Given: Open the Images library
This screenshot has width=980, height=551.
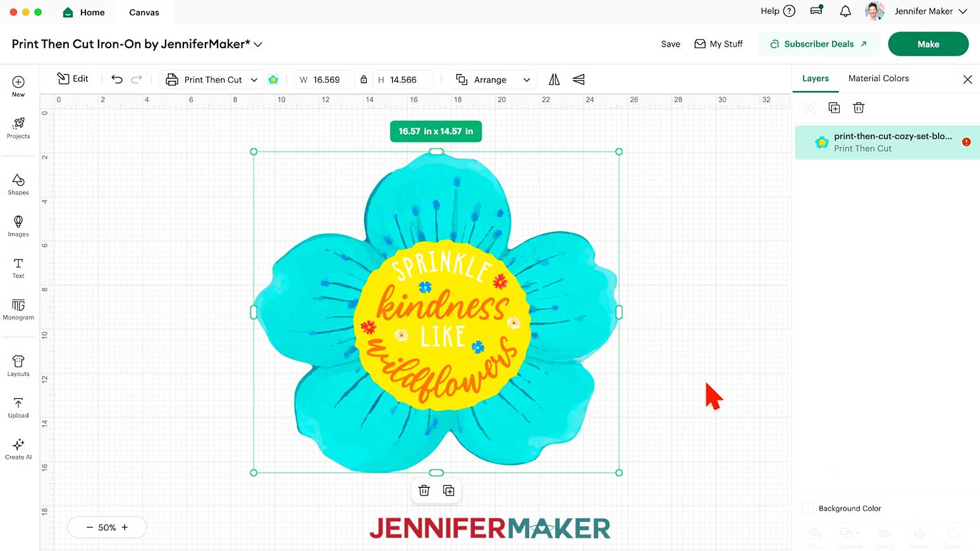Looking at the screenshot, I should coord(18,226).
